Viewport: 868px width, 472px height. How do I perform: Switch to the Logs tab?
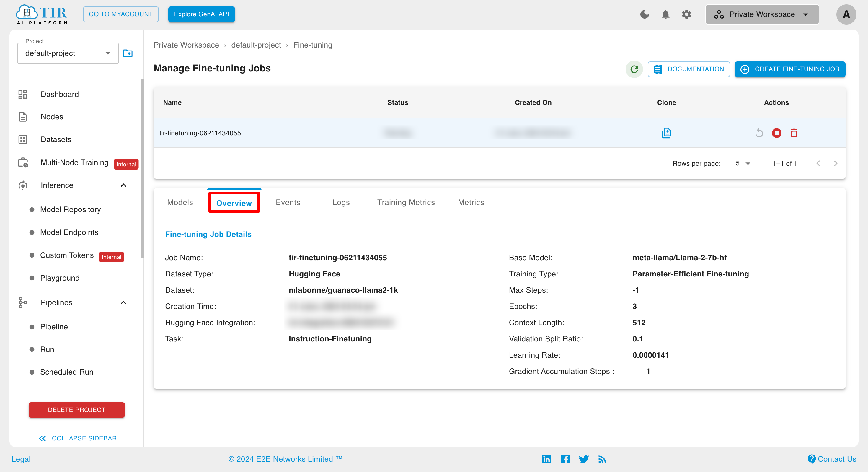340,202
